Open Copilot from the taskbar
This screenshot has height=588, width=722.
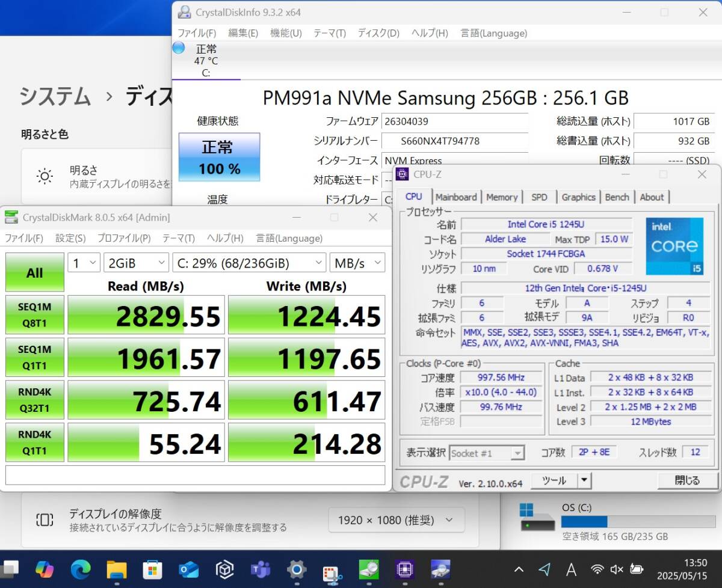(45, 569)
